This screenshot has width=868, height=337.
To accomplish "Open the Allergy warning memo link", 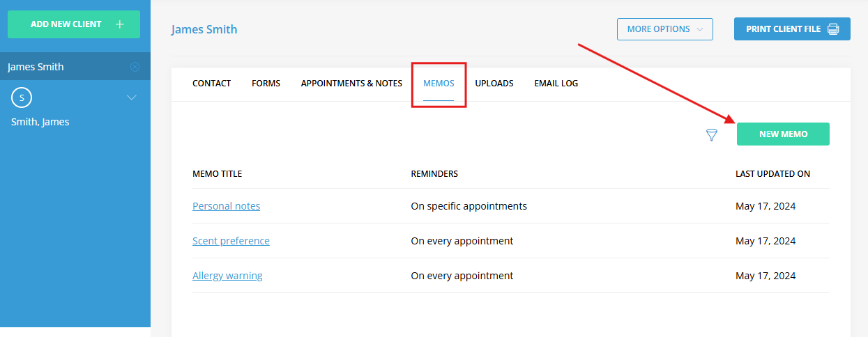I will tap(227, 276).
